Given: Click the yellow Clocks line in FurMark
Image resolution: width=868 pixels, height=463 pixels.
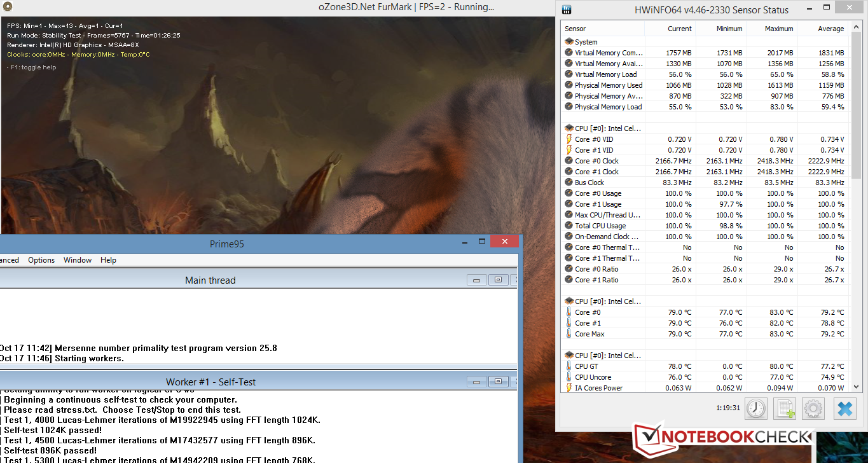Looking at the screenshot, I should click(78, 55).
